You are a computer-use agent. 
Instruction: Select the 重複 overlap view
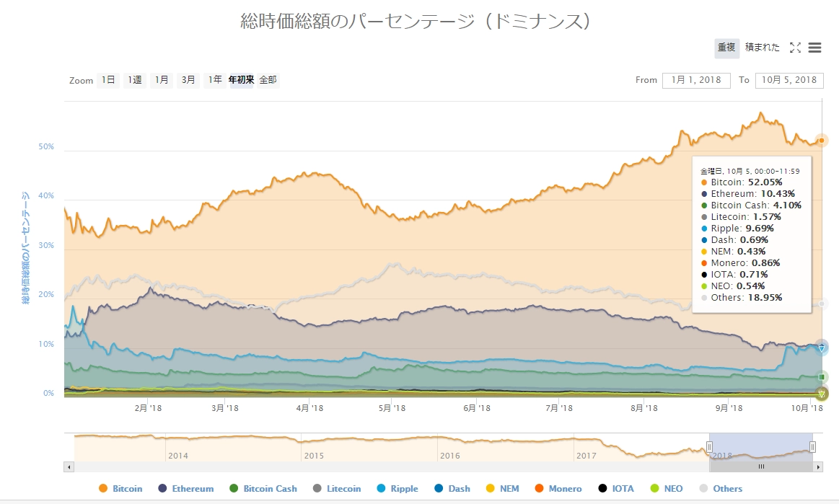point(726,48)
